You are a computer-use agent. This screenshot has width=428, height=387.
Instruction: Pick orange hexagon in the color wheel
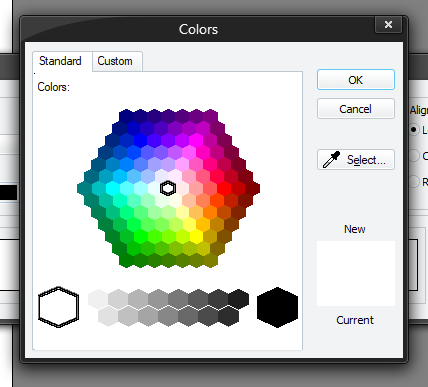210,212
